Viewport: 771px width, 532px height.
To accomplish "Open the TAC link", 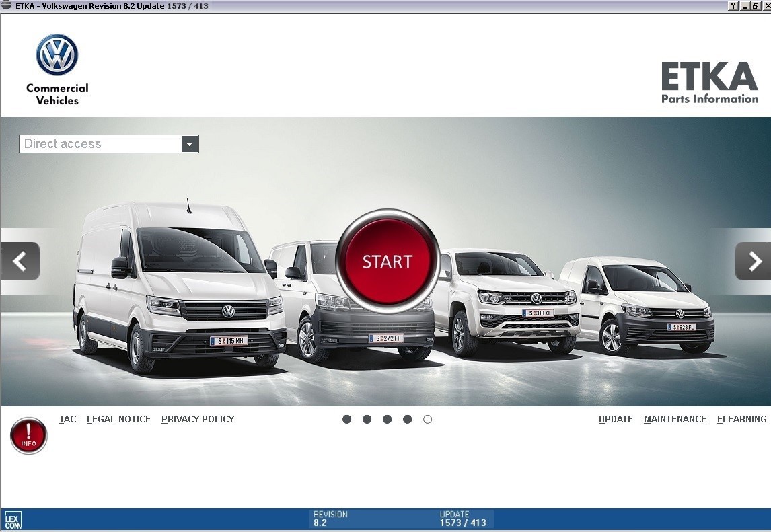I will 67,420.
